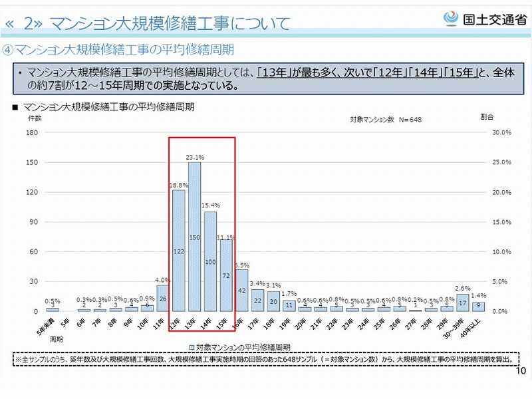Viewport: 532px width, 399px height.
Task: Click legend 対象マンションの平均修繕周期
Action: 243,347
